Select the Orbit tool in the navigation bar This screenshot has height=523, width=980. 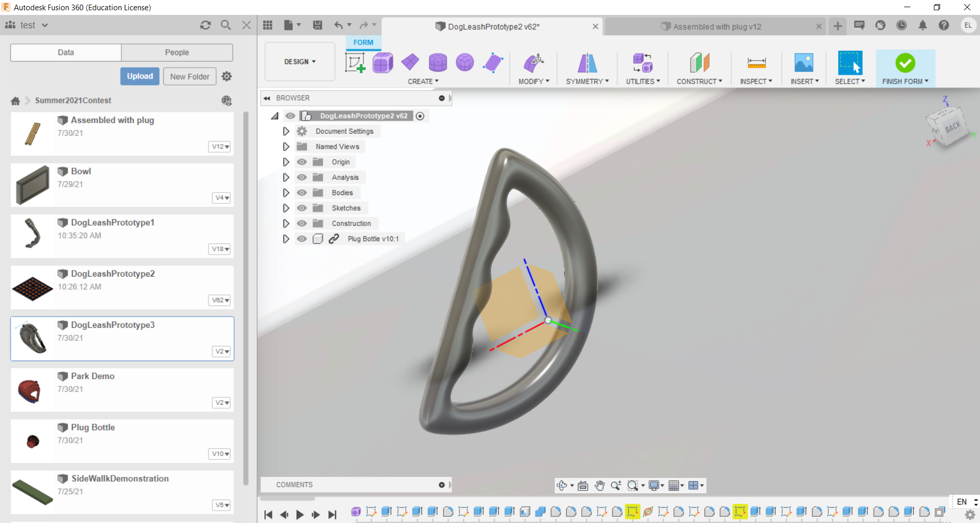tap(562, 485)
